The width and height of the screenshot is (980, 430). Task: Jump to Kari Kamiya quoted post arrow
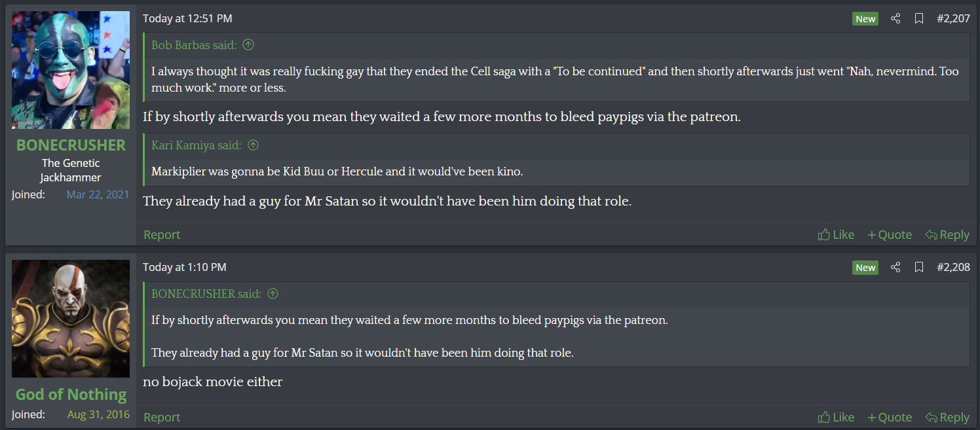(253, 145)
